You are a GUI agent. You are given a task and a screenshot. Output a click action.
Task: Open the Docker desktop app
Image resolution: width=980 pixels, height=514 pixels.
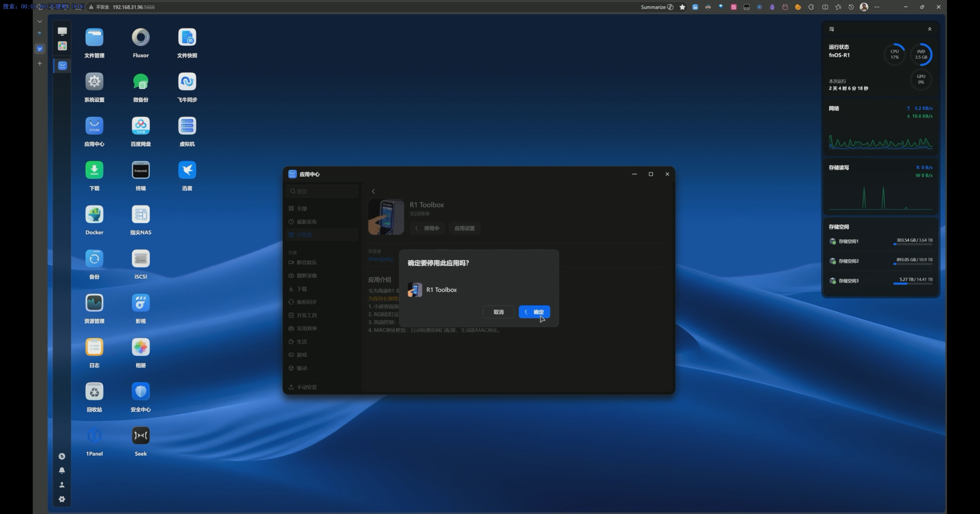pos(94,214)
